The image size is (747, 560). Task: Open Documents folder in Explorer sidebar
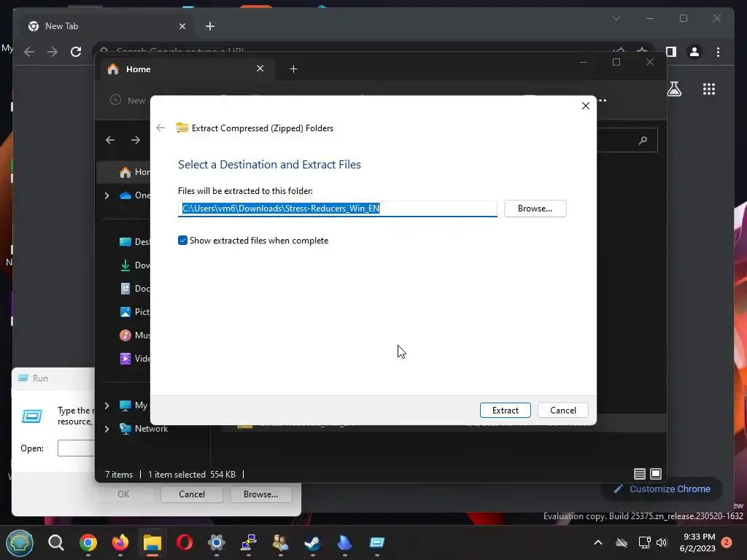134,289
